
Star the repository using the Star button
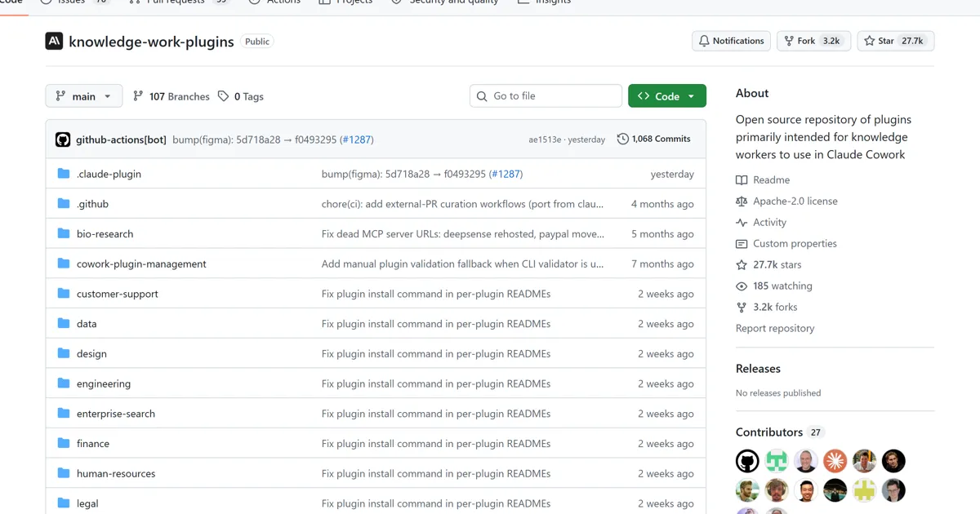coord(896,41)
